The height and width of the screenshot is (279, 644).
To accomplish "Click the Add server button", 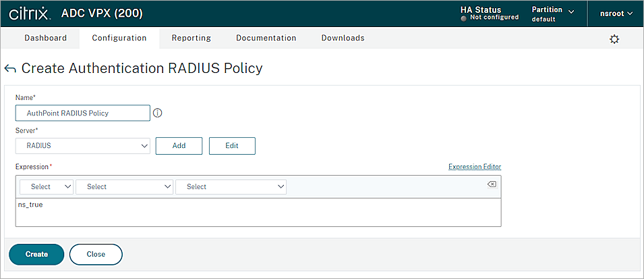I will click(x=179, y=145).
